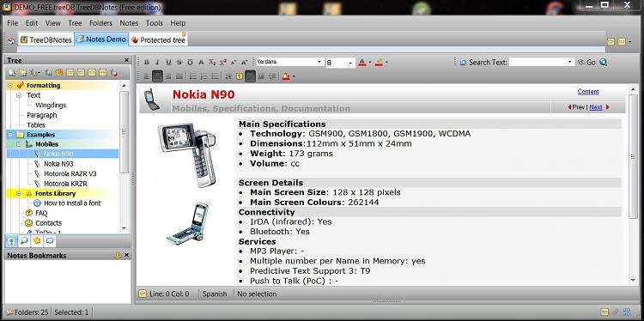Toggle bold text formatting
The width and height of the screenshot is (644, 321).
147,63
